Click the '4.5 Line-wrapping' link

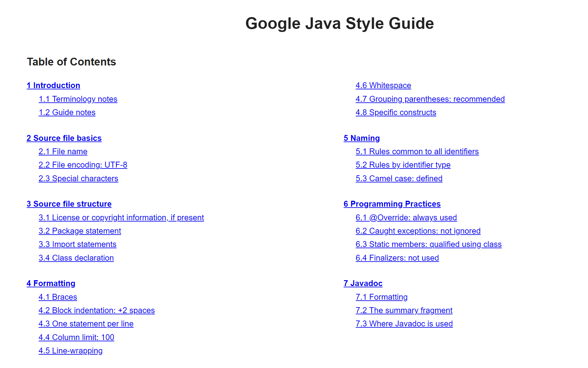[71, 351]
